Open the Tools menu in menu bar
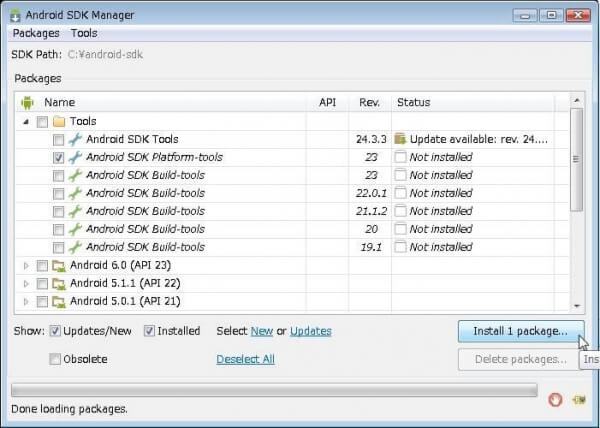Image resolution: width=600 pixels, height=428 pixels. pos(84,33)
